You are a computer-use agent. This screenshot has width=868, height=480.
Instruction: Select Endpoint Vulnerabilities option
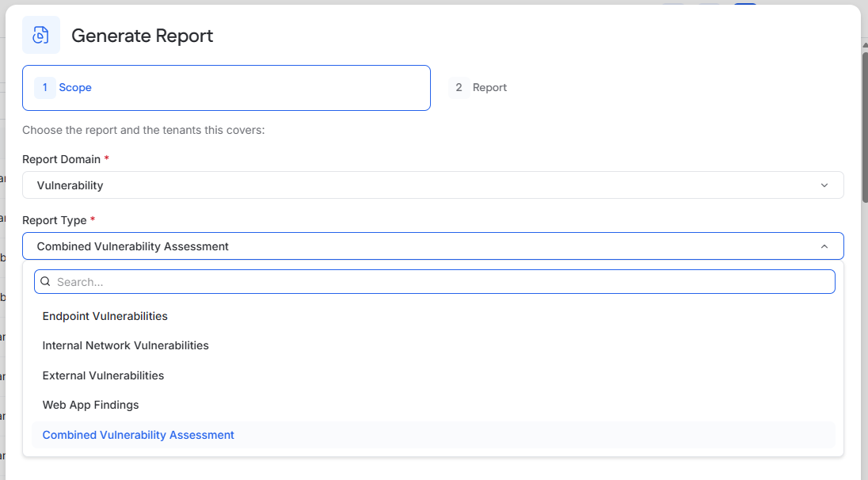coord(433,316)
